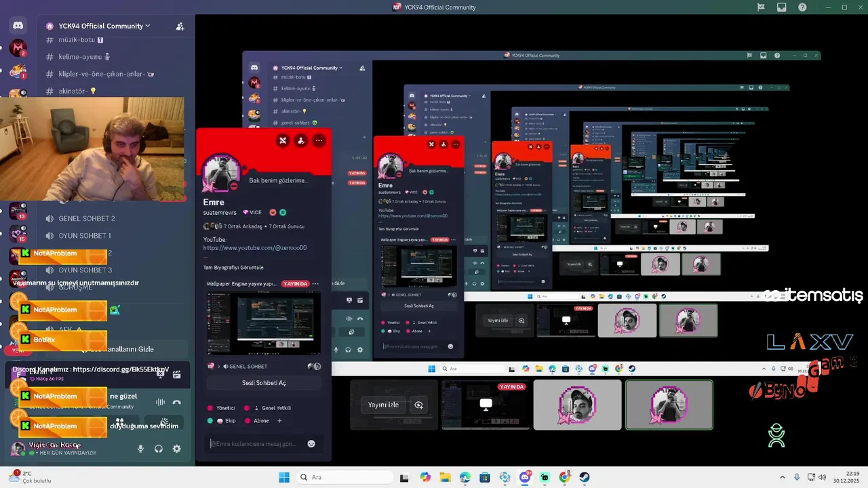Expand the hidden system tray icons chevron on the real taskbar
The width and height of the screenshot is (868, 488).
coord(782,477)
